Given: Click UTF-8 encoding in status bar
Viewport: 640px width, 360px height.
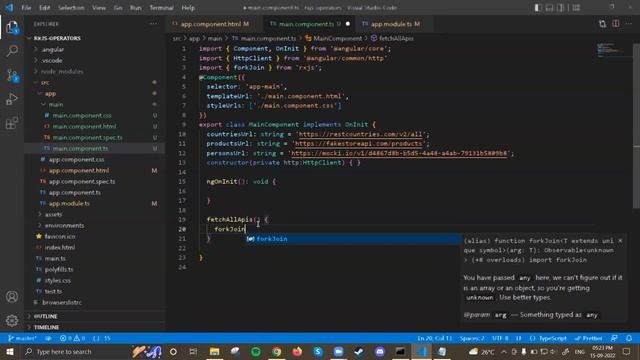Looking at the screenshot, I should pos(500,338).
